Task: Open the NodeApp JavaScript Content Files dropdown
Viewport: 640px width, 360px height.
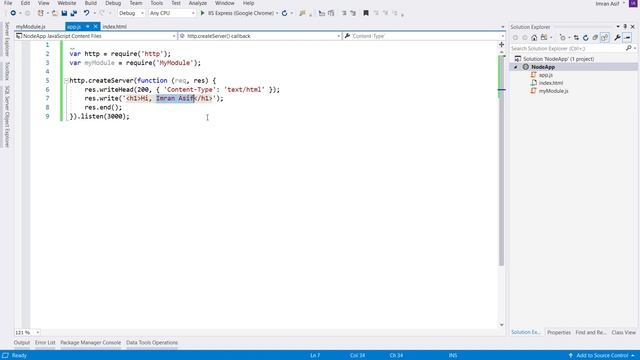Action: click(96, 36)
